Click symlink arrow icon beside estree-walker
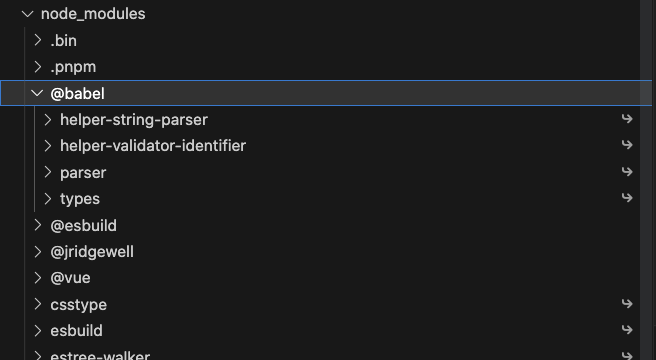The height and width of the screenshot is (360, 656). tap(627, 355)
